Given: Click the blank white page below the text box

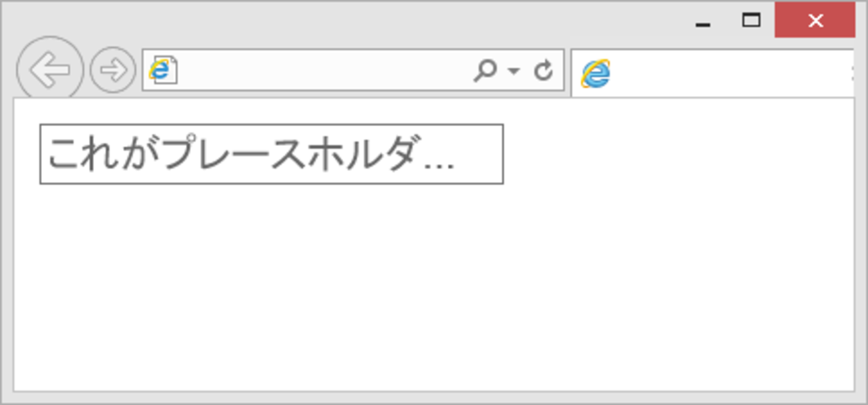Looking at the screenshot, I should pyautogui.click(x=434, y=287).
